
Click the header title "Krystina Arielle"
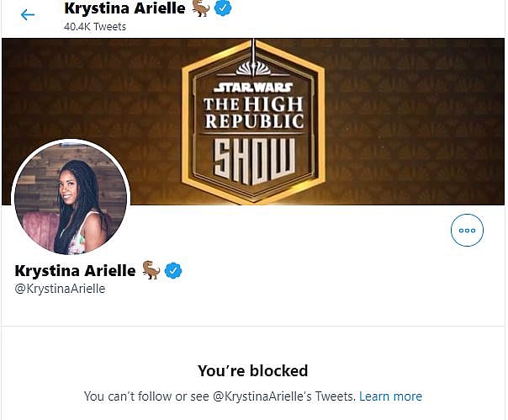[124, 8]
